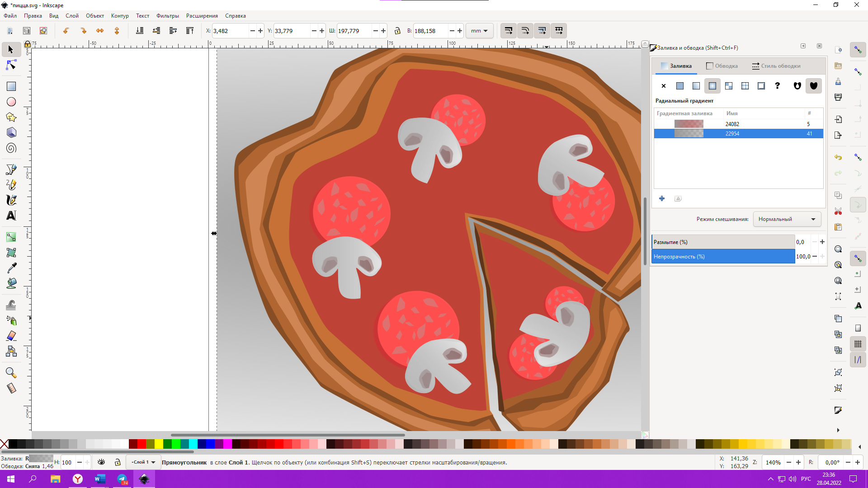
Task: Open the Фильтры menu
Action: tap(168, 16)
